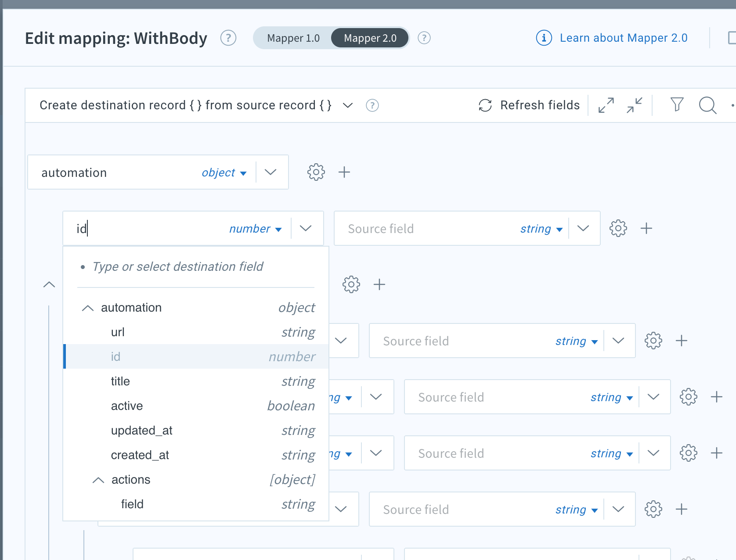This screenshot has width=736, height=560.
Task: Open settings gear in row beside created_at option
Action: pos(689,453)
